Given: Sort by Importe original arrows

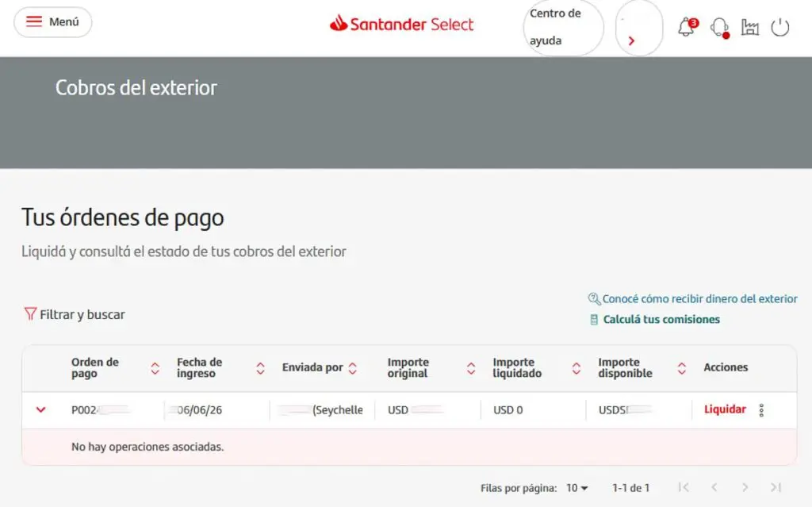Looking at the screenshot, I should click(x=471, y=368).
